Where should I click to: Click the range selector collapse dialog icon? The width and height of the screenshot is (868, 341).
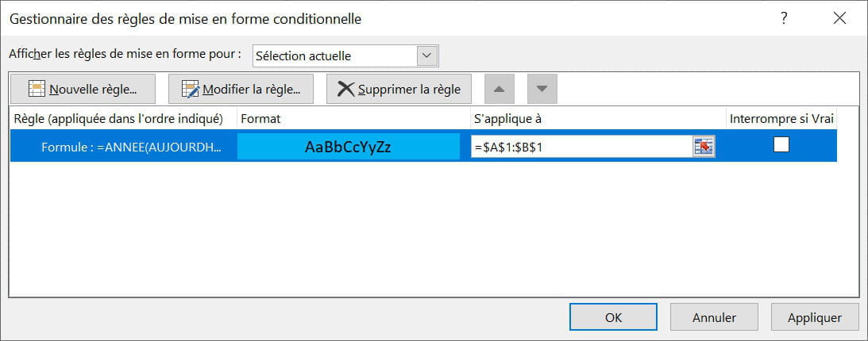(704, 147)
